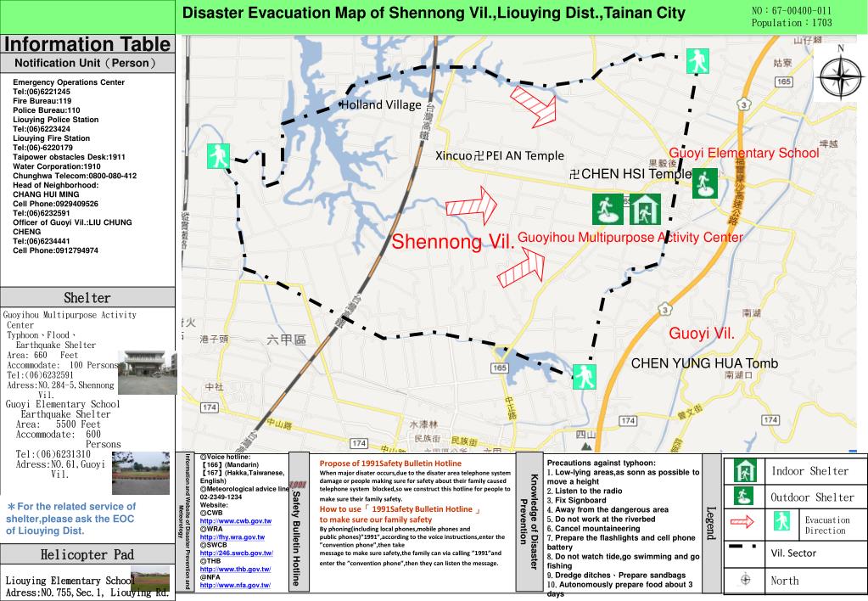Open the www.cwb.gov.tw link

pyautogui.click(x=236, y=521)
